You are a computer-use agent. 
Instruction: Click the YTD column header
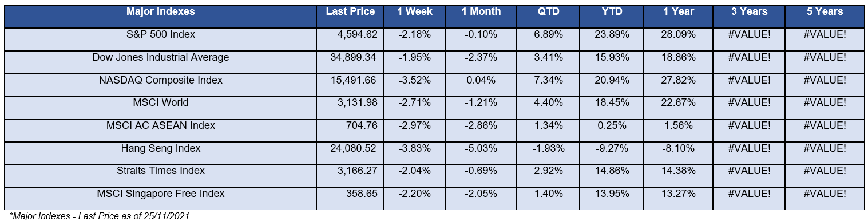point(612,16)
